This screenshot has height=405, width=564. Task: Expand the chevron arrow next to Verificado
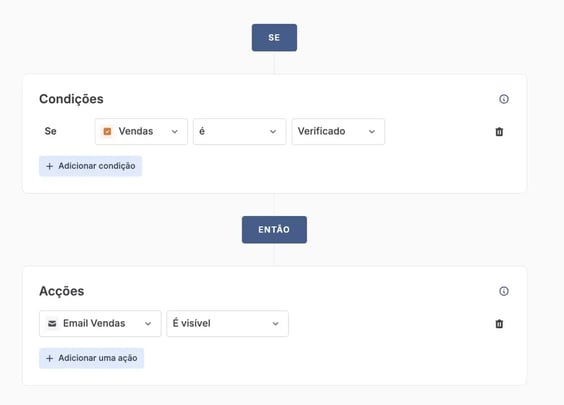pos(372,132)
